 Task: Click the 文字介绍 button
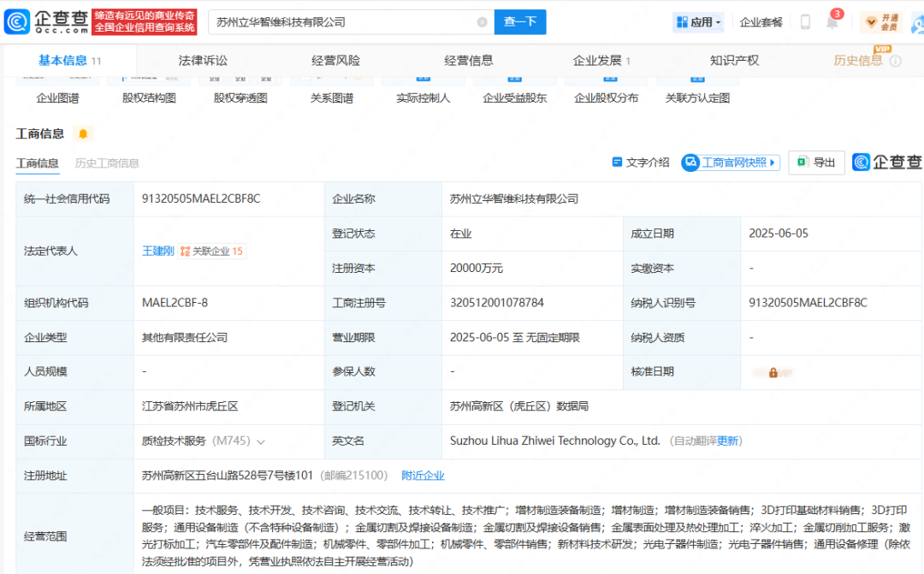point(641,162)
